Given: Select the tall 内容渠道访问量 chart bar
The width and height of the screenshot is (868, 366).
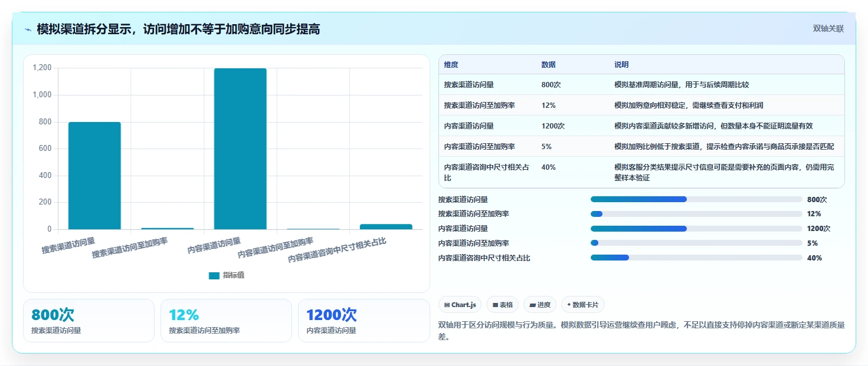Looking at the screenshot, I should [x=240, y=149].
